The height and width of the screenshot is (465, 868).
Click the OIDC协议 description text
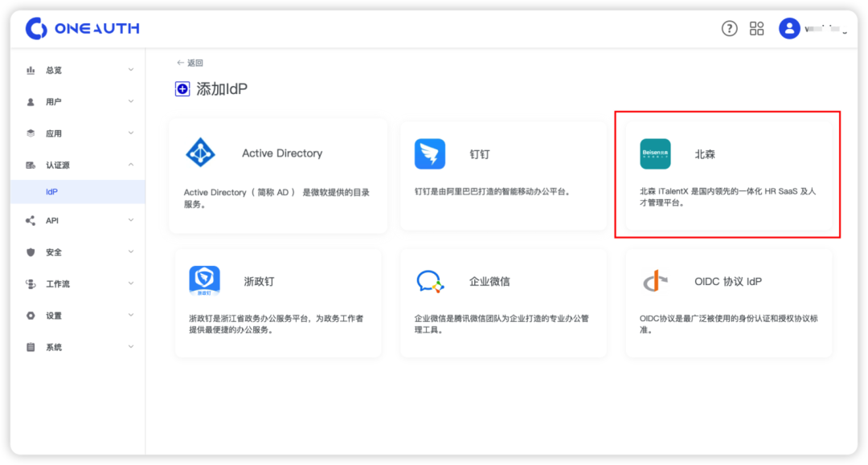pos(728,324)
